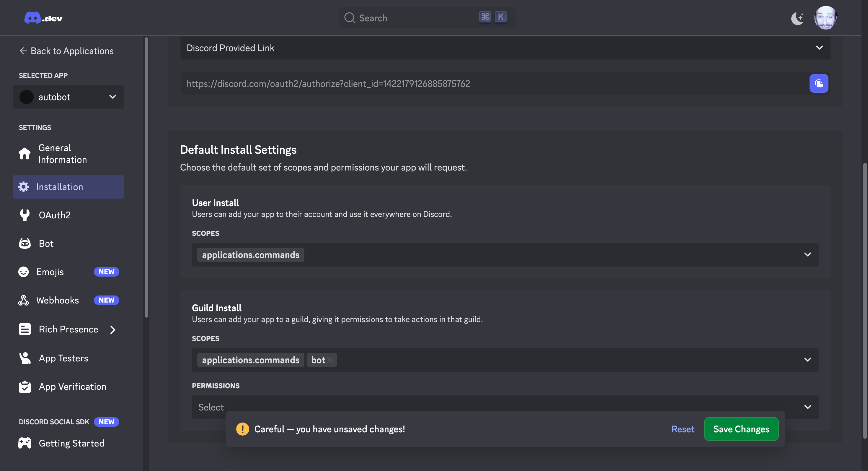Click the App Testers icon

click(x=25, y=358)
